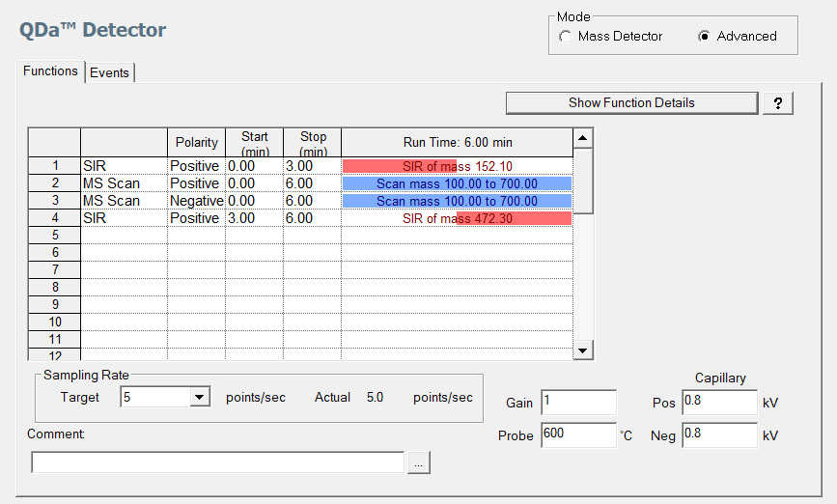837x504 pixels.
Task: Switch to the Functions tab
Action: pos(51,71)
